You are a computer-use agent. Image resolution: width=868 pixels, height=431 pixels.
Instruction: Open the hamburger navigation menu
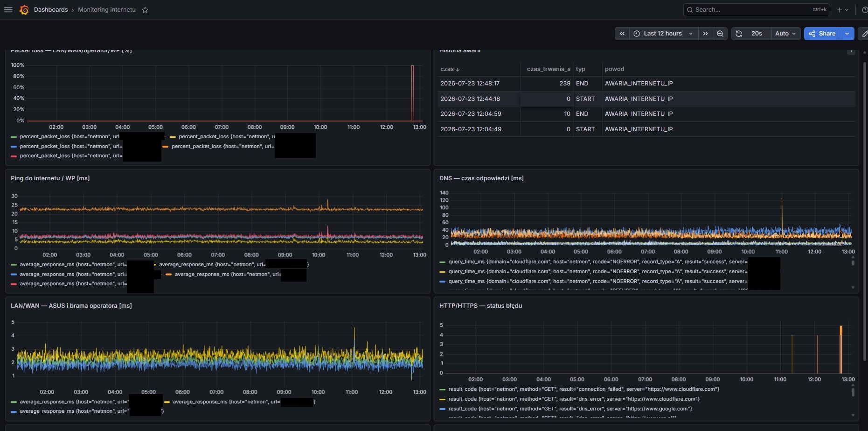(x=8, y=10)
